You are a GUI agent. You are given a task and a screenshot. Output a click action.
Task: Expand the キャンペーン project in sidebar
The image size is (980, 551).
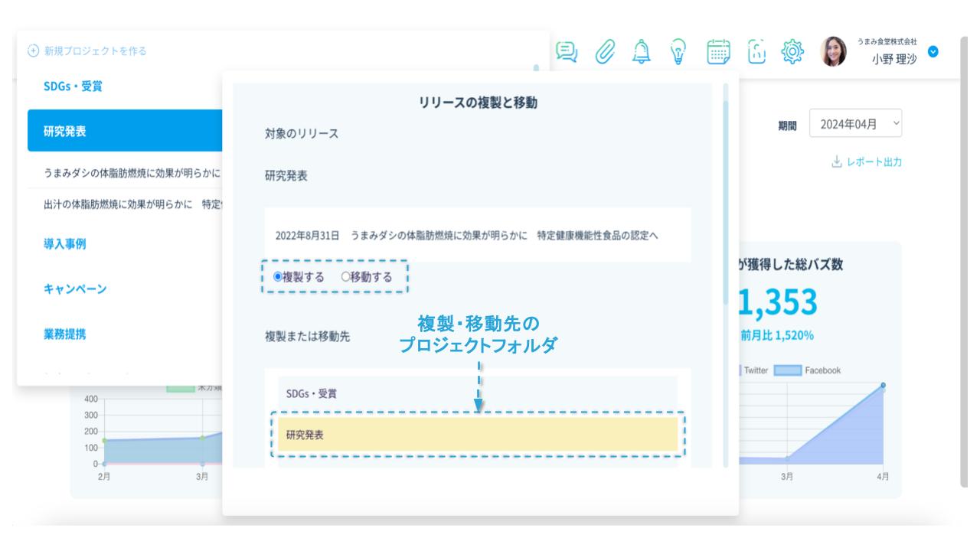click(x=75, y=289)
